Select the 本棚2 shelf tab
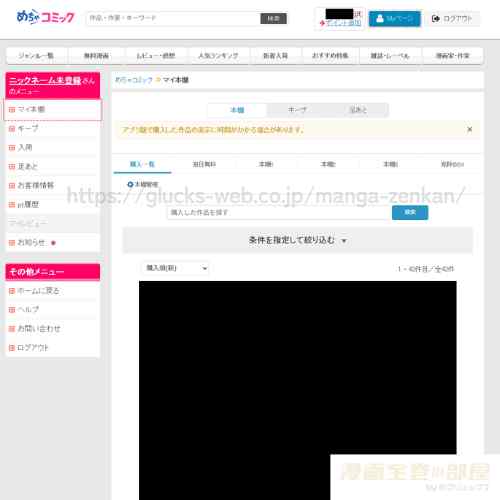Screen dimensions: 500x500 tap(328, 164)
